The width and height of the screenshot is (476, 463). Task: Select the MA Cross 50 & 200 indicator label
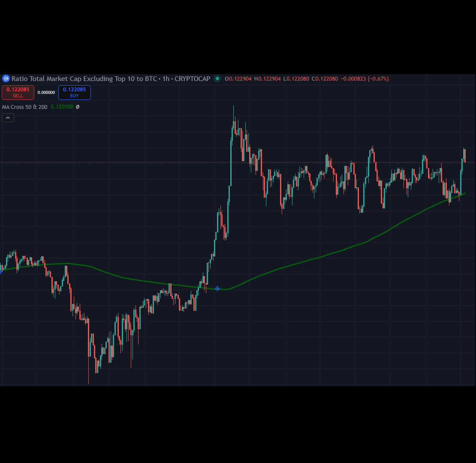(x=24, y=107)
